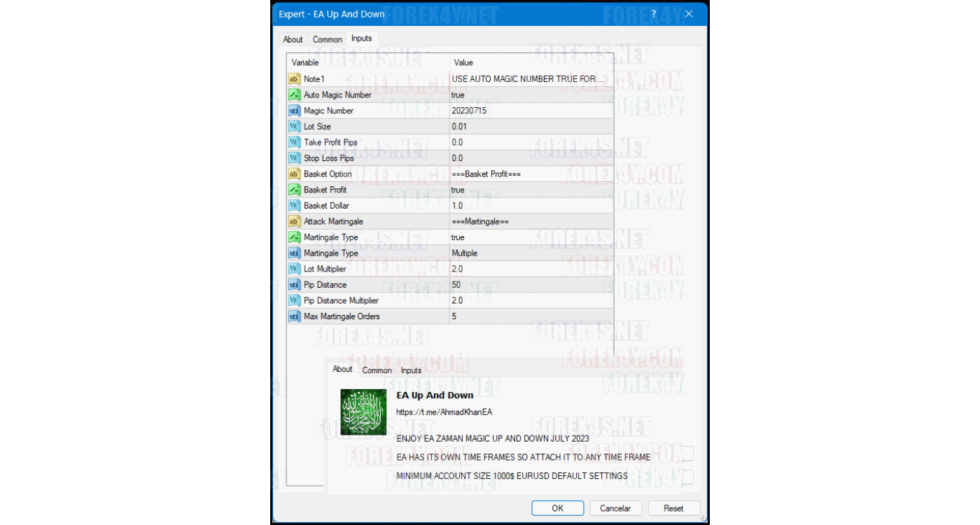Click the Cancelar button
980x525 pixels.
[615, 508]
